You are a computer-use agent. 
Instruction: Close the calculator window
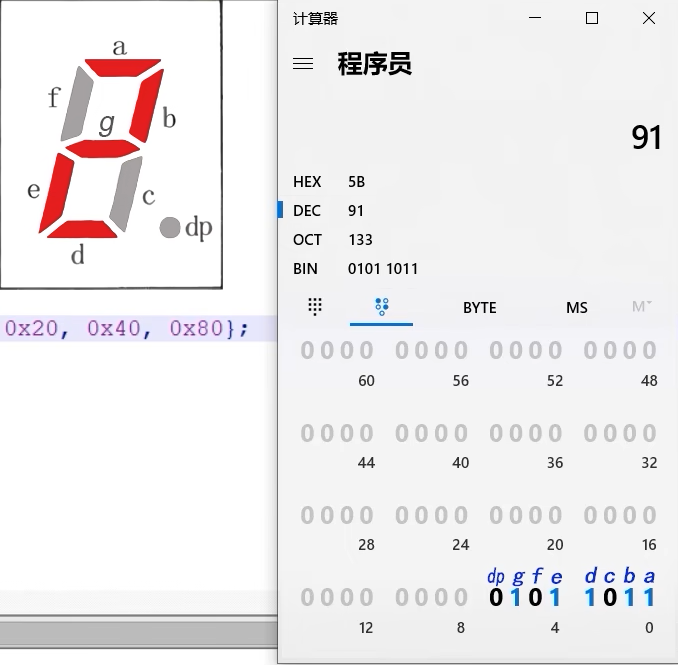tap(648, 18)
